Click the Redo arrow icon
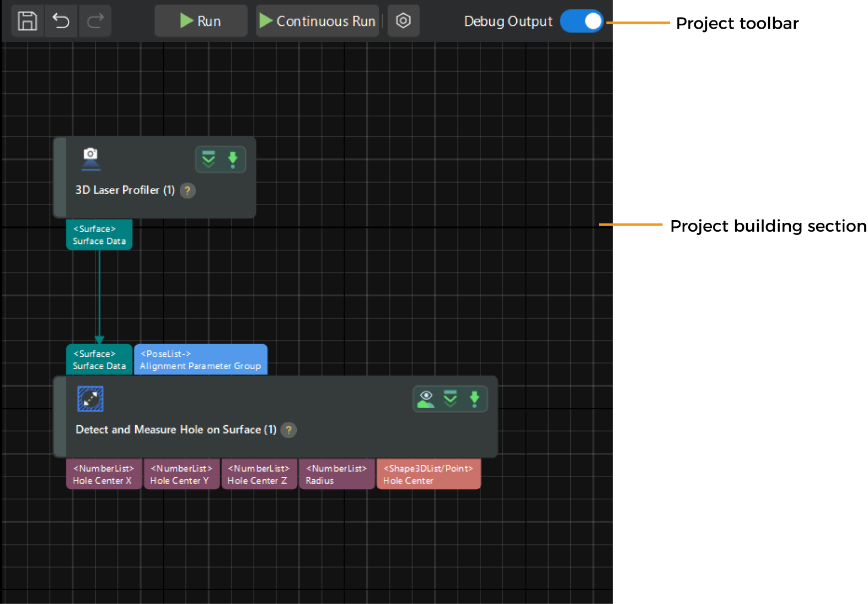Screen dimensions: 868x604 point(95,21)
